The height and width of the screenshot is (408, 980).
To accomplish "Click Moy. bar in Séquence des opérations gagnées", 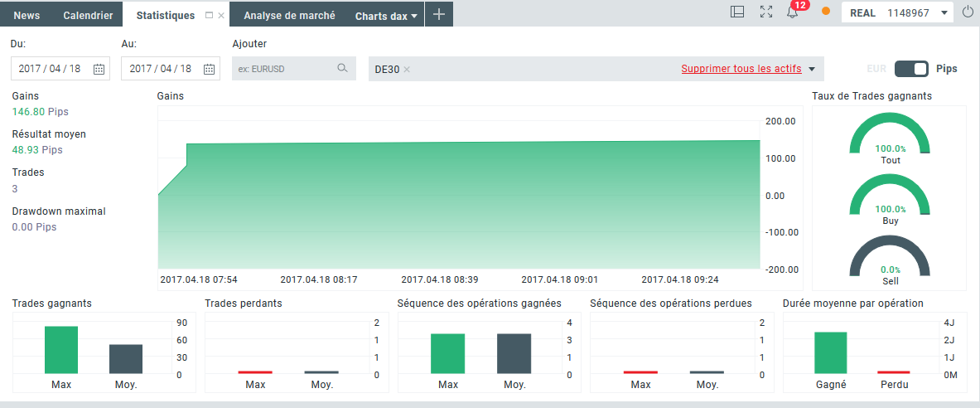I will pyautogui.click(x=514, y=353).
